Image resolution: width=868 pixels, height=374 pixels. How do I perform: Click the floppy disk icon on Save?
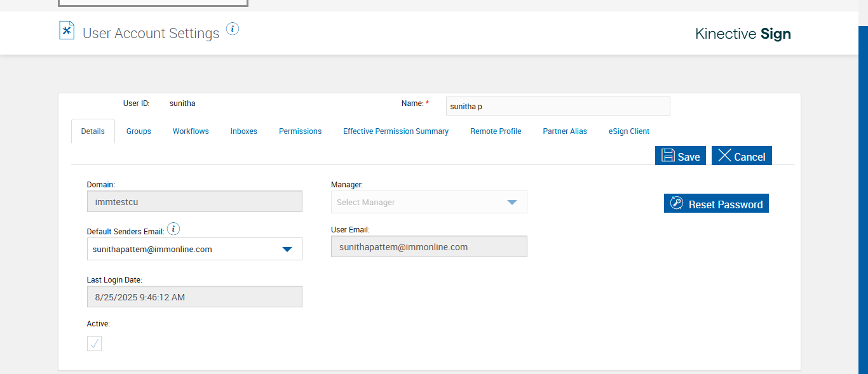click(x=668, y=156)
